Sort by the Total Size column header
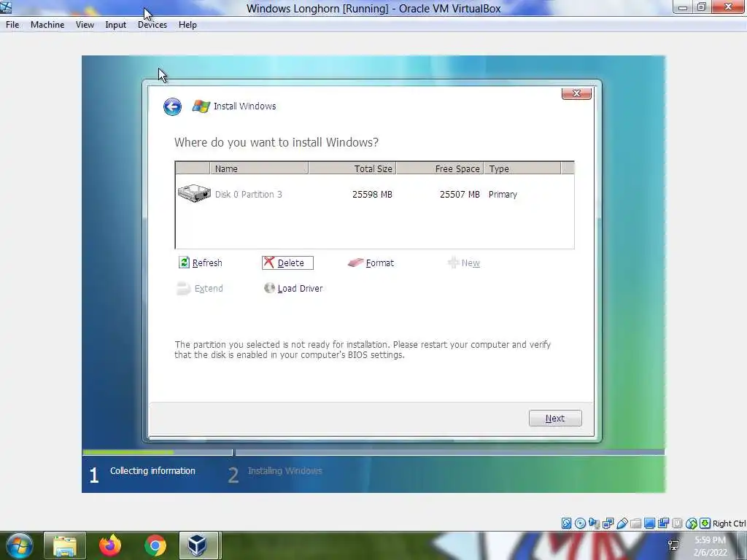 pyautogui.click(x=352, y=168)
